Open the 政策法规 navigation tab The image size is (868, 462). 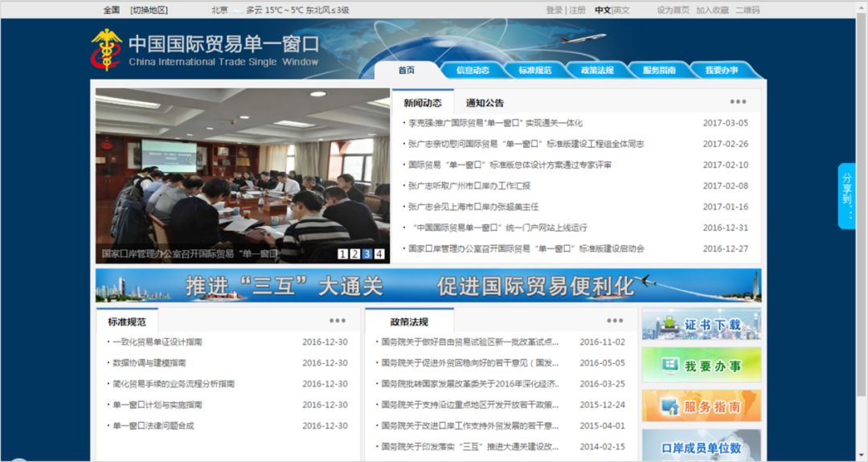click(x=596, y=70)
